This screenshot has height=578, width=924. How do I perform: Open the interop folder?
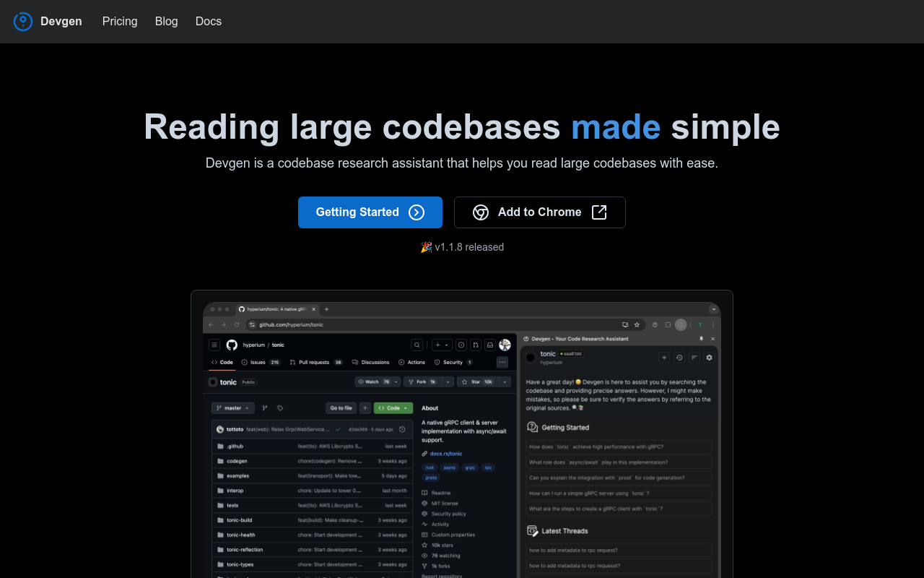(x=235, y=491)
